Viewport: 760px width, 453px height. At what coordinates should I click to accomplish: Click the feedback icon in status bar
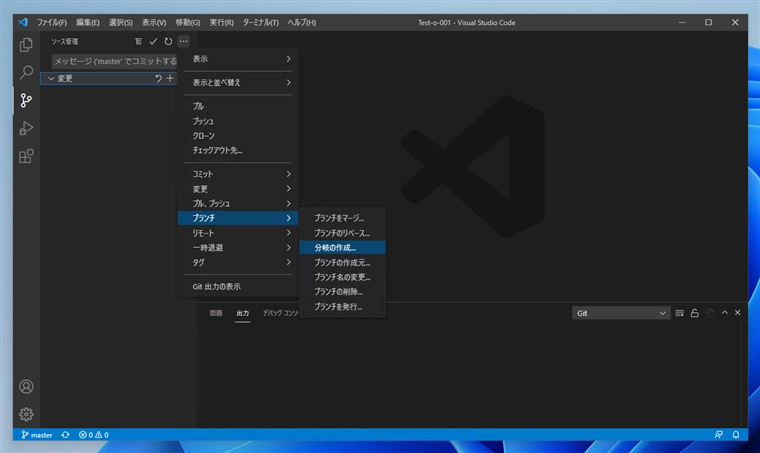coord(718,435)
